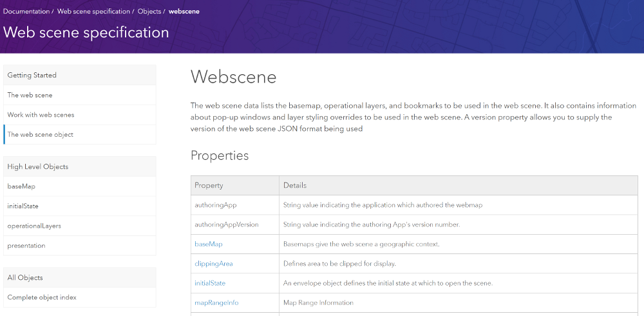Click initialState link in the Properties table
The height and width of the screenshot is (316, 644).
point(210,283)
